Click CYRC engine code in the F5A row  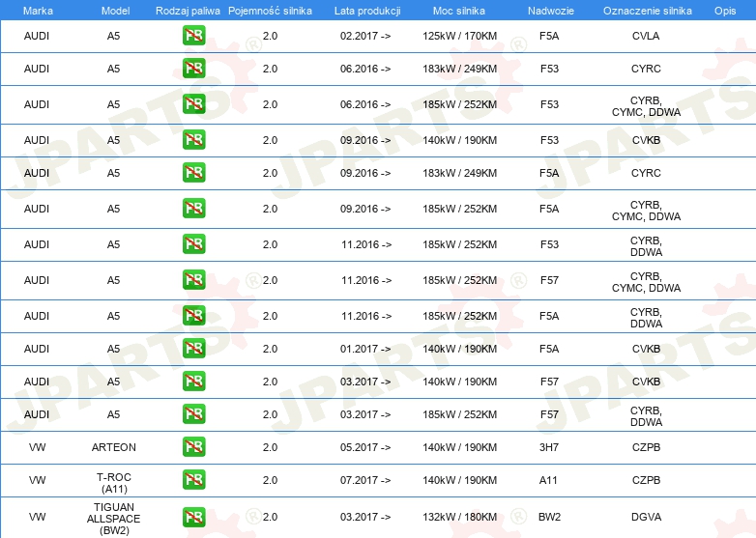[x=646, y=173]
